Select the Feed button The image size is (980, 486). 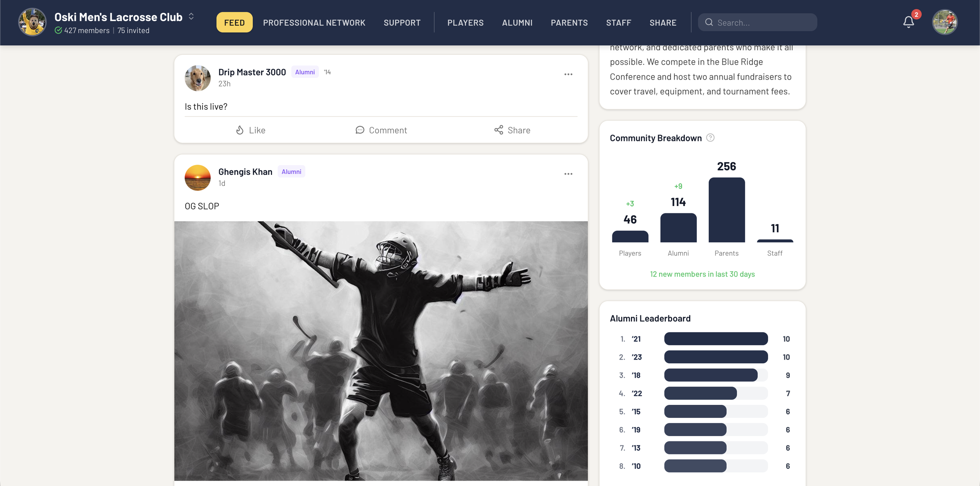(x=234, y=22)
